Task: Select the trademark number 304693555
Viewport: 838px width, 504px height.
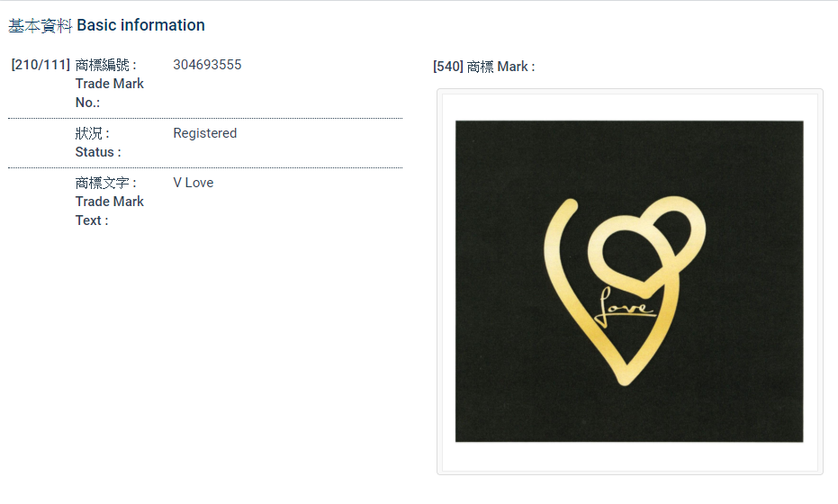Action: tap(207, 65)
